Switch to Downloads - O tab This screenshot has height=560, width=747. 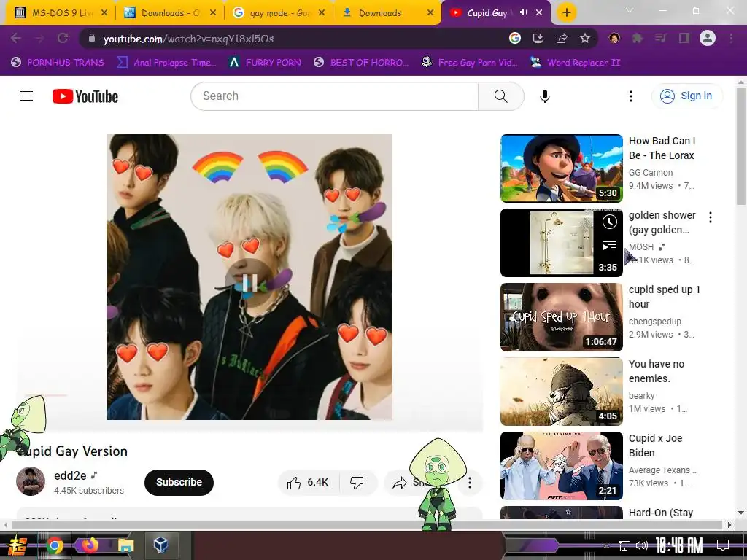click(x=169, y=13)
